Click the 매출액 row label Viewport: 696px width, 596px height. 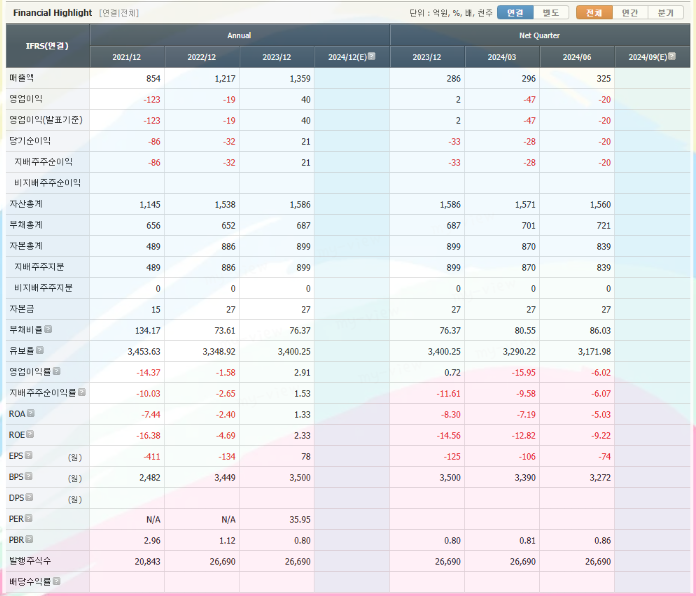pyautogui.click(x=21, y=78)
